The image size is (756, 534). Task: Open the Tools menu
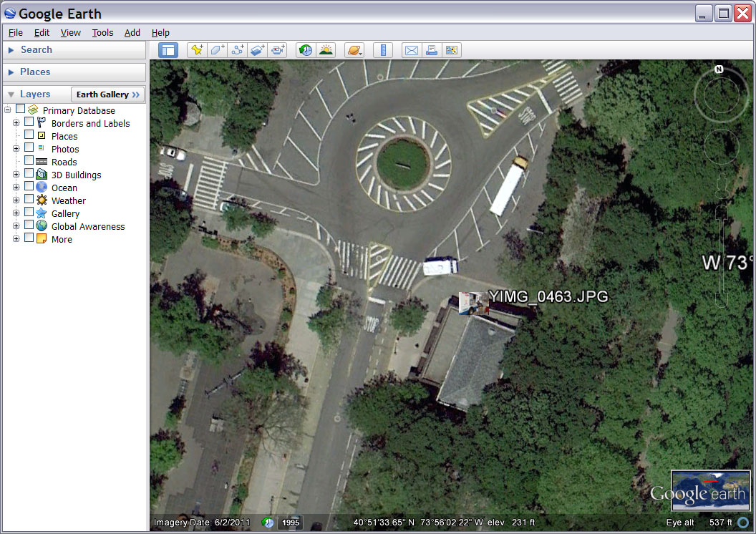[x=102, y=32]
